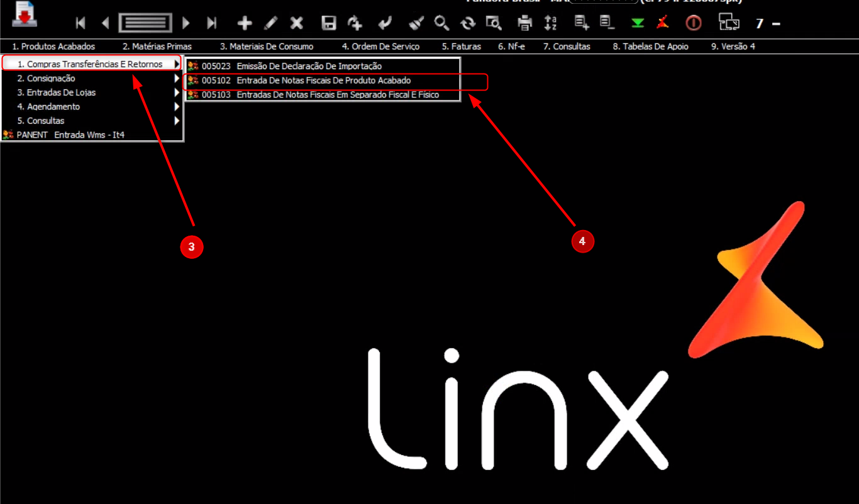
Task: Click the red and orange Linx logo icon
Action: click(662, 23)
